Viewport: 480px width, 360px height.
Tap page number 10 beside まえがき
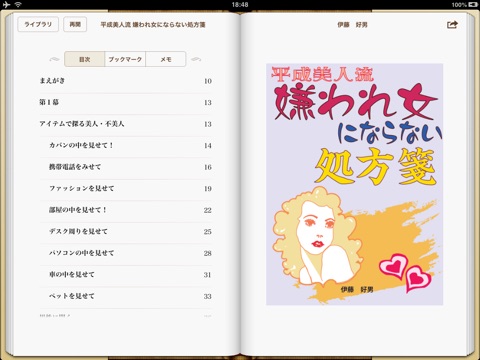208,81
